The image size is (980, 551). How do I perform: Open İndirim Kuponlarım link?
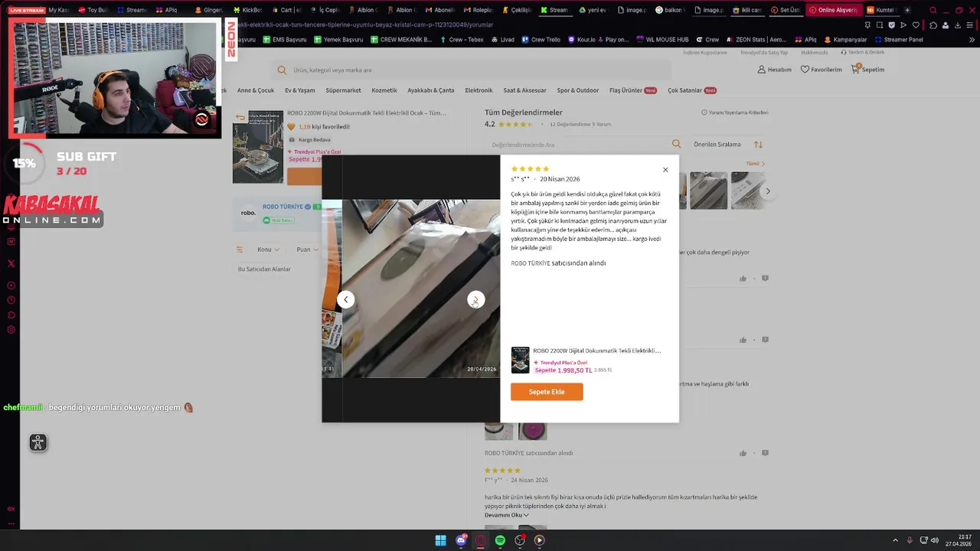[705, 53]
